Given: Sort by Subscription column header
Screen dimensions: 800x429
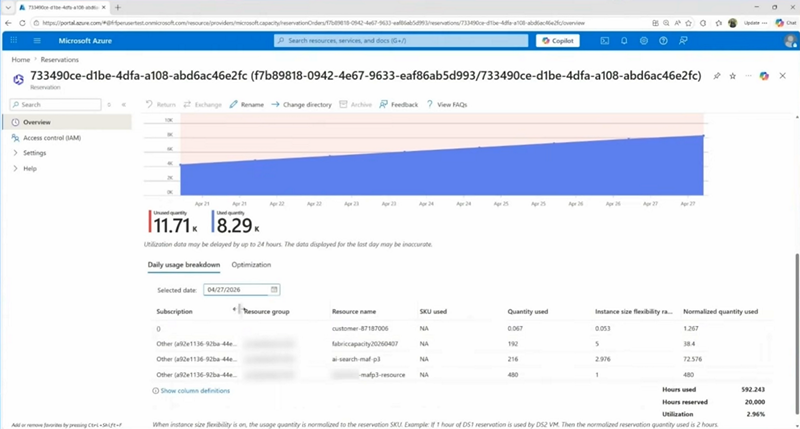Looking at the screenshot, I should tap(174, 312).
